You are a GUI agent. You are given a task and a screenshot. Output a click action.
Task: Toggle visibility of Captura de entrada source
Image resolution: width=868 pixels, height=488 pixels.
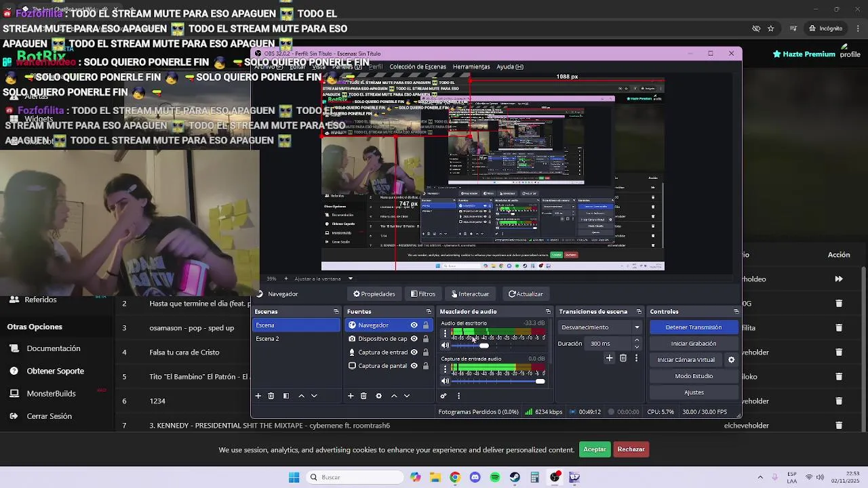(414, 352)
